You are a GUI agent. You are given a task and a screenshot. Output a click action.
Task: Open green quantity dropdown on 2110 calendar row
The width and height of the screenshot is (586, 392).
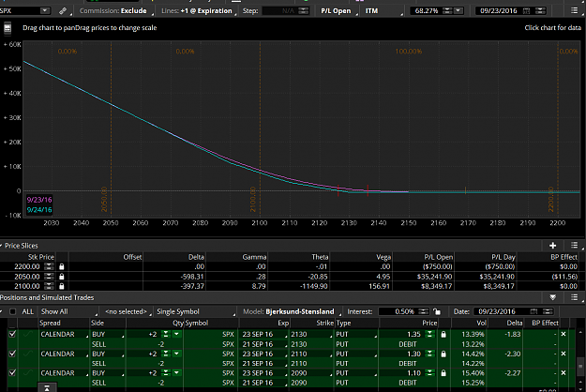coord(177,354)
